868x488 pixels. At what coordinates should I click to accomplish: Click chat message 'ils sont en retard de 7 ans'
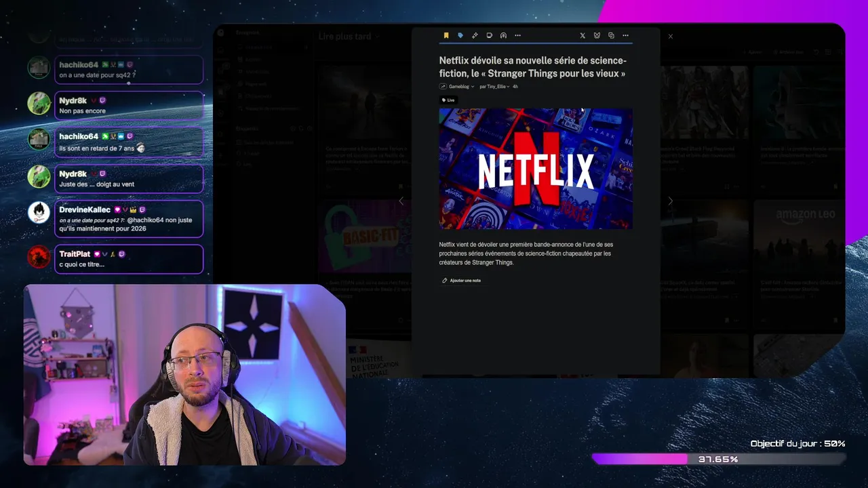coord(97,148)
